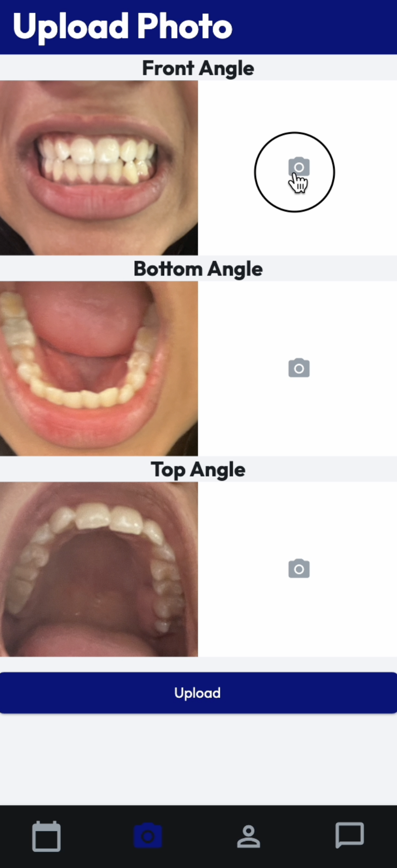397x868 pixels.
Task: Click the empty Bottom Angle upload area
Action: coord(298,368)
